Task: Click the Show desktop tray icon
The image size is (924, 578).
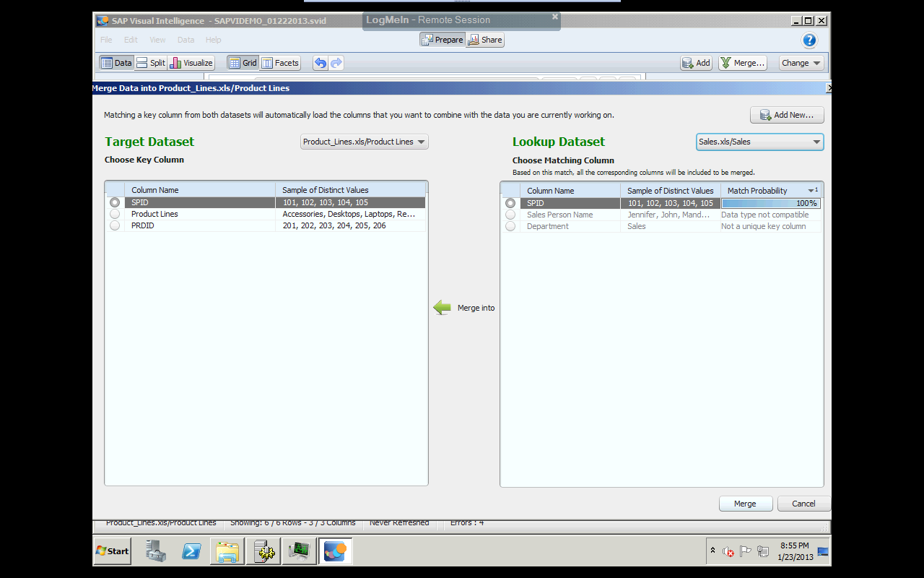Action: pyautogui.click(x=823, y=551)
